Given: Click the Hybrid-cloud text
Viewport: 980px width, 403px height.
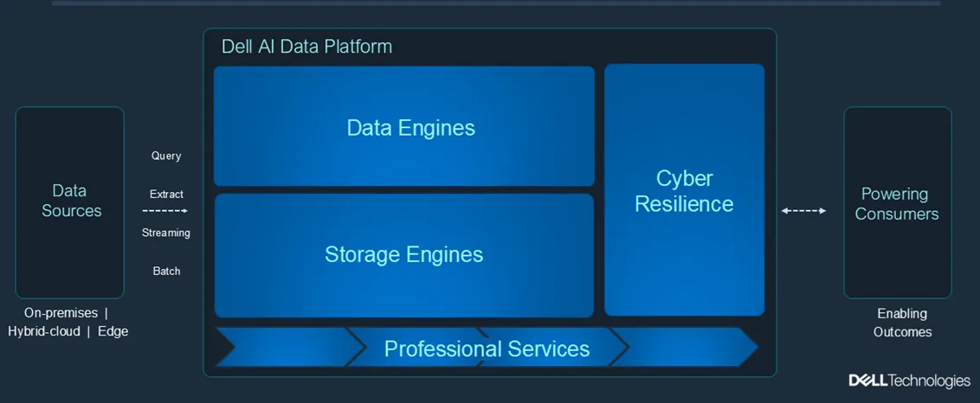Looking at the screenshot, I should 44,331.
